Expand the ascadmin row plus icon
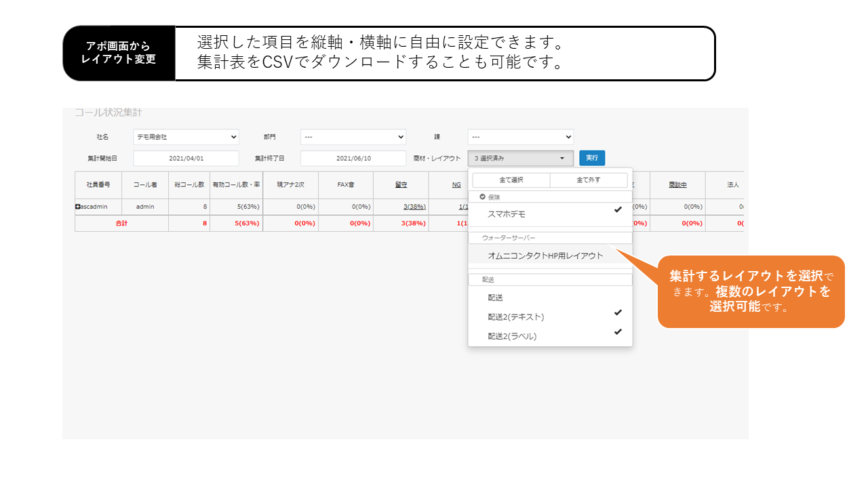Image resolution: width=868 pixels, height=488 pixels. click(x=78, y=207)
